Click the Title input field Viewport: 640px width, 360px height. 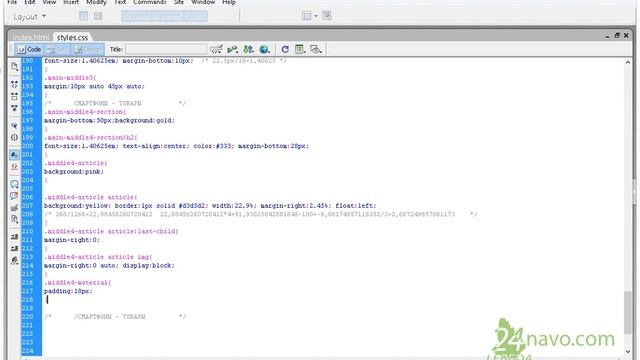166,49
